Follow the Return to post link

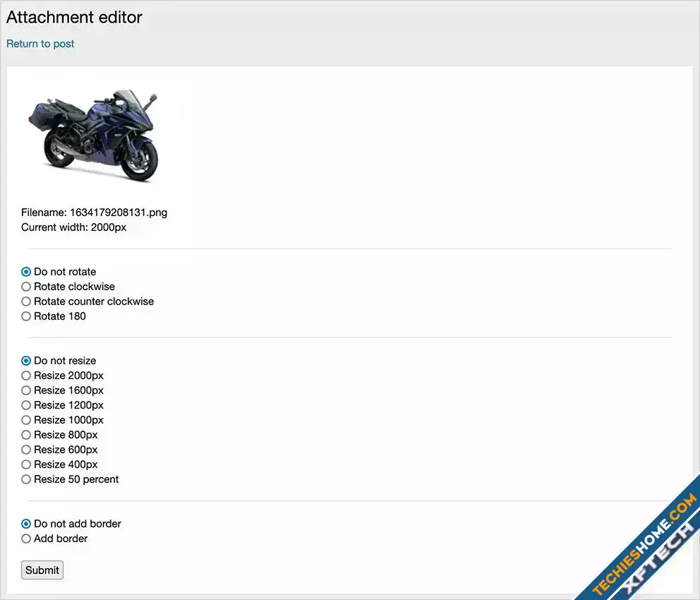point(40,44)
